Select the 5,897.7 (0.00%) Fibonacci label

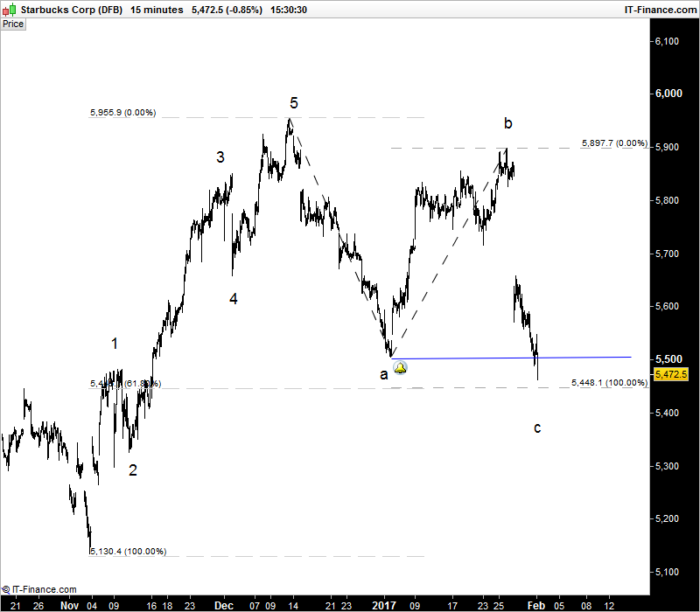tap(614, 143)
